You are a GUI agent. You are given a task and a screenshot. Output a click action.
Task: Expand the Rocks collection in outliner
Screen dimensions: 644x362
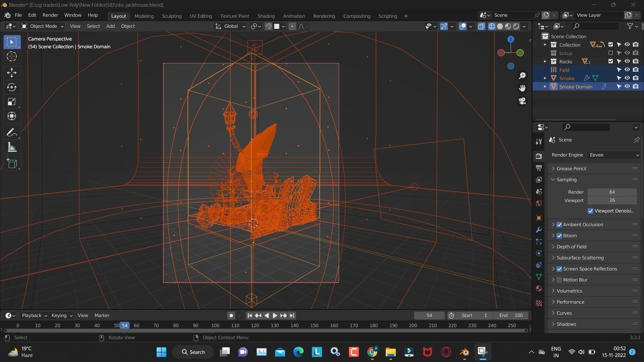545,62
